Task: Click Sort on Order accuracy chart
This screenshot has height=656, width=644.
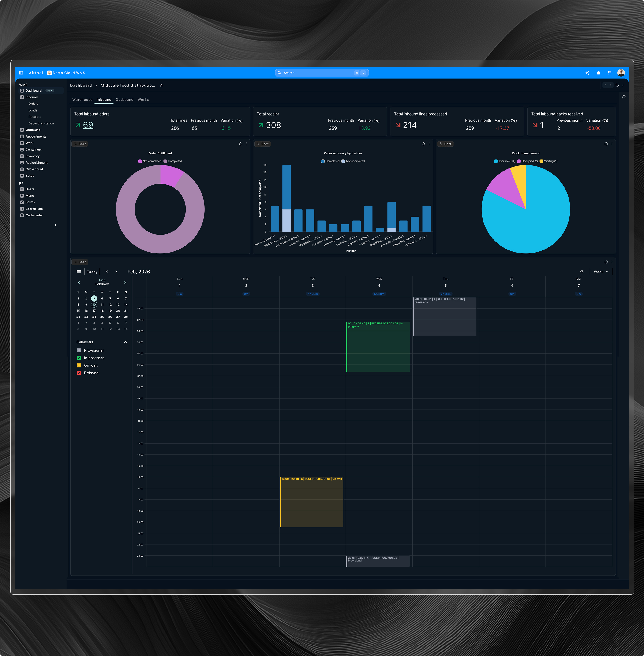Action: coord(263,144)
